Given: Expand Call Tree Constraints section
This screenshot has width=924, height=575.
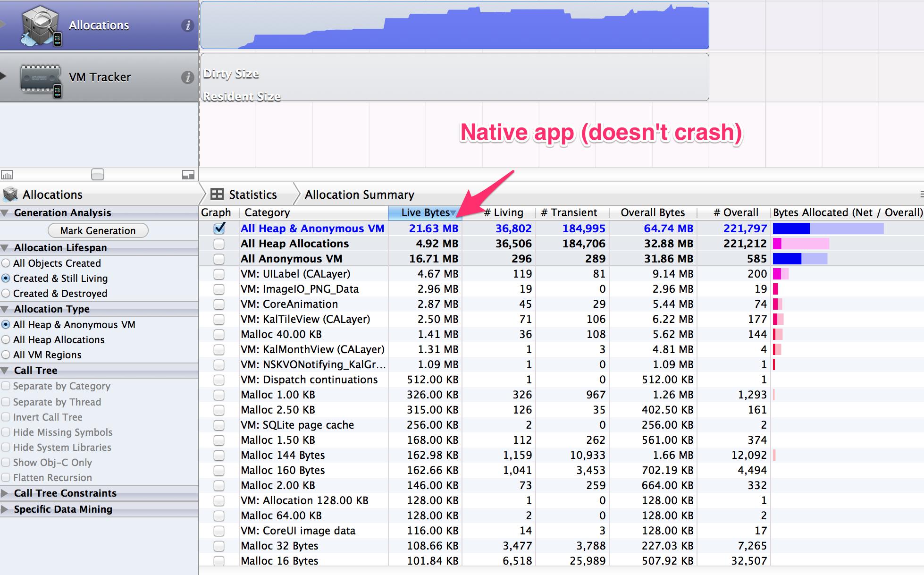Looking at the screenshot, I should [x=5, y=493].
